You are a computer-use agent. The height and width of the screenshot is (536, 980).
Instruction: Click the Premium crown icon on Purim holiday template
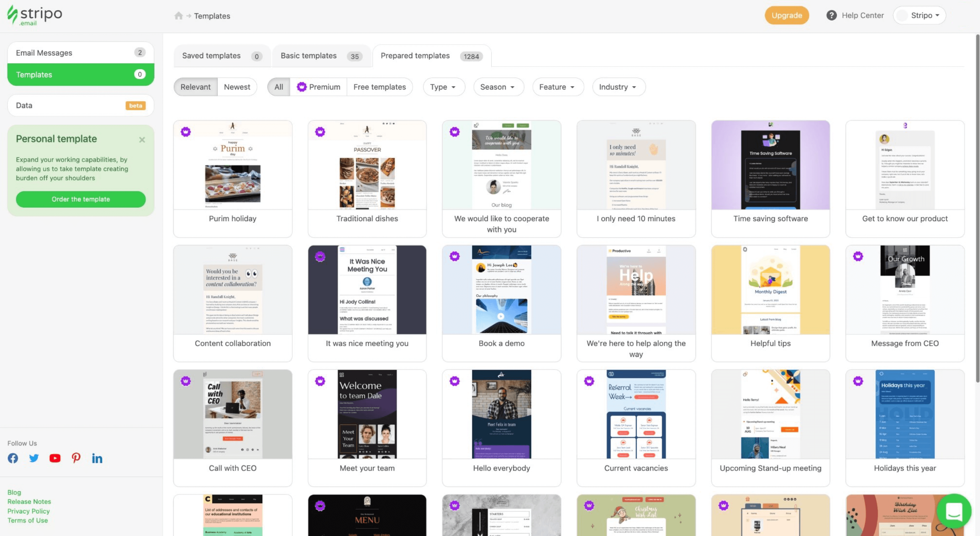(186, 131)
